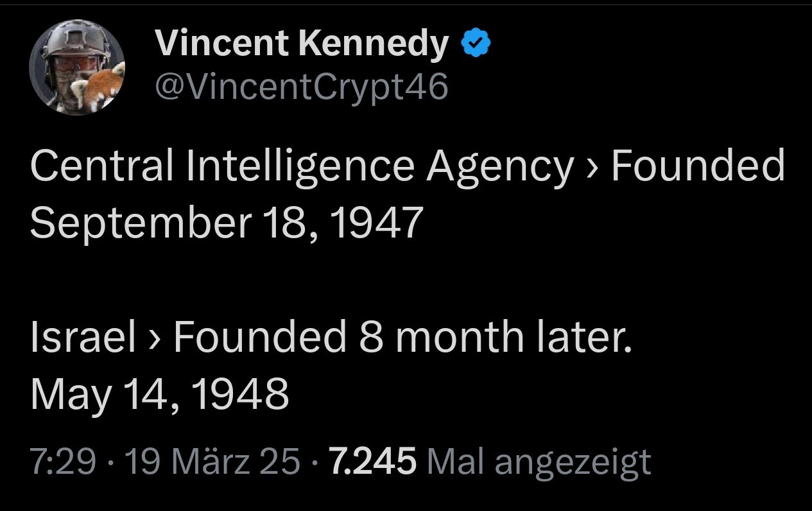Click the Mal angezeigt views label

click(538, 461)
